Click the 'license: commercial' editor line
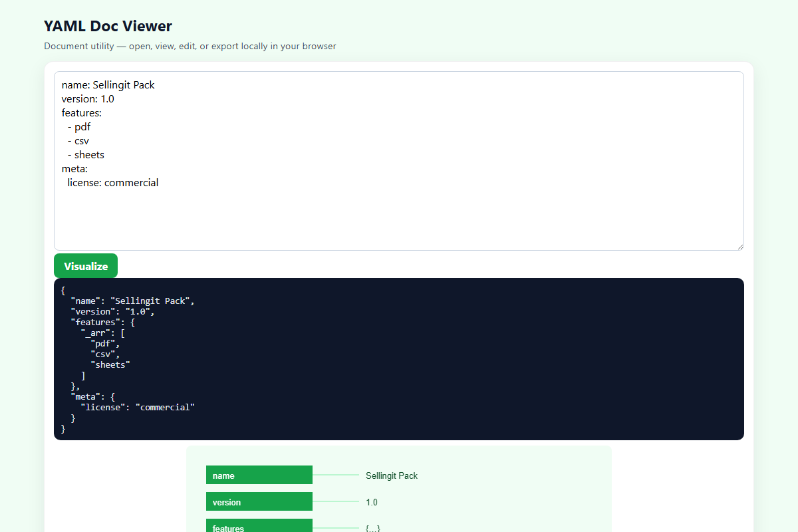The width and height of the screenshot is (798, 532). 113,183
